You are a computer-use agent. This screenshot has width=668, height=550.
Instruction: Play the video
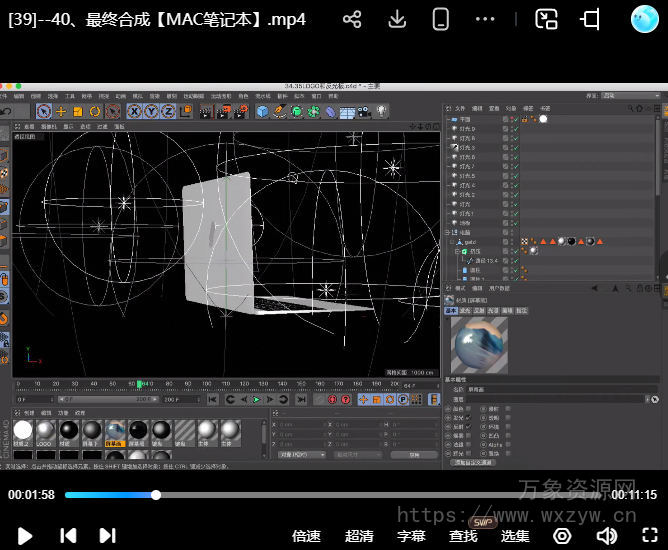[x=25, y=535]
